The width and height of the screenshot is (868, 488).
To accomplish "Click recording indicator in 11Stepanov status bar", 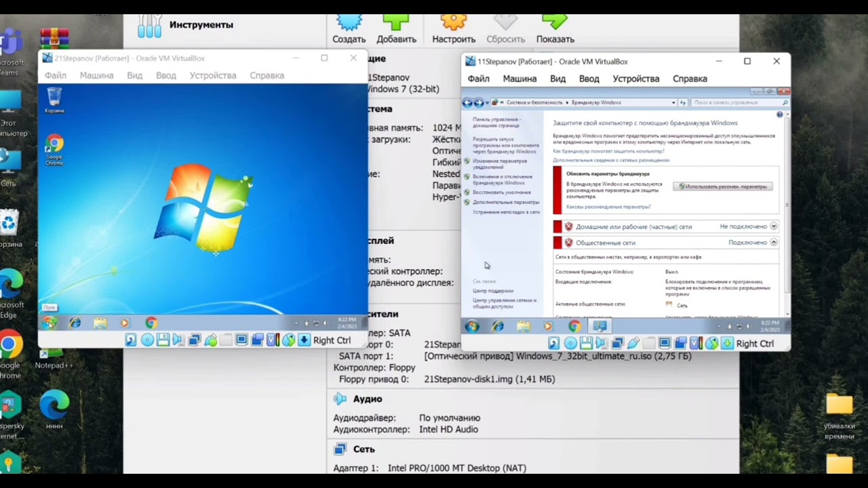I will [x=680, y=344].
